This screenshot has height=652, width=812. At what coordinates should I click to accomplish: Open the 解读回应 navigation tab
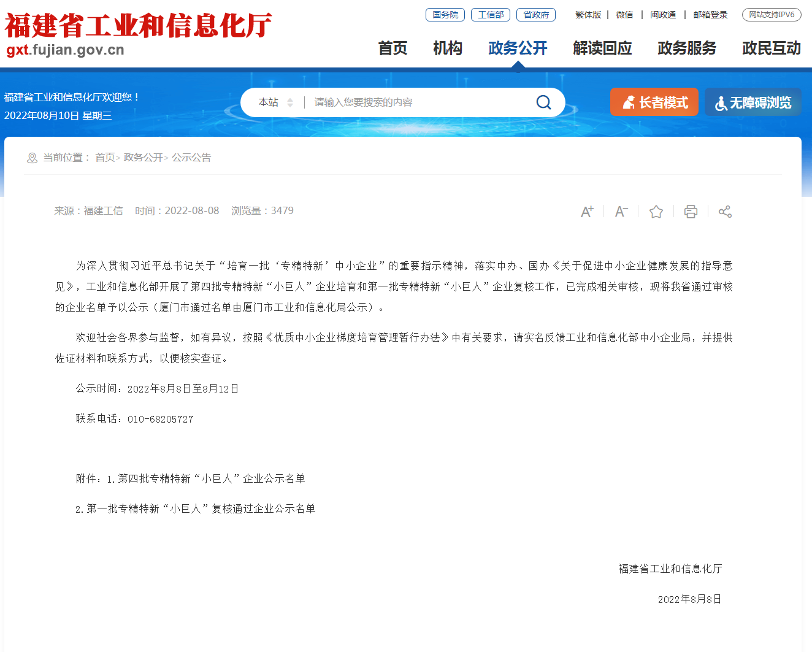click(x=602, y=48)
